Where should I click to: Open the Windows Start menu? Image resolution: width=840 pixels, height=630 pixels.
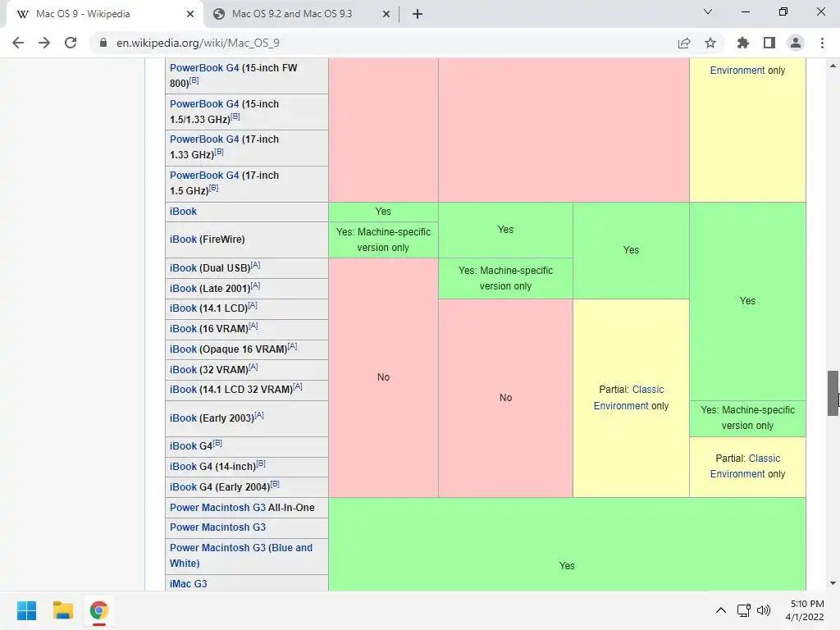click(x=27, y=610)
